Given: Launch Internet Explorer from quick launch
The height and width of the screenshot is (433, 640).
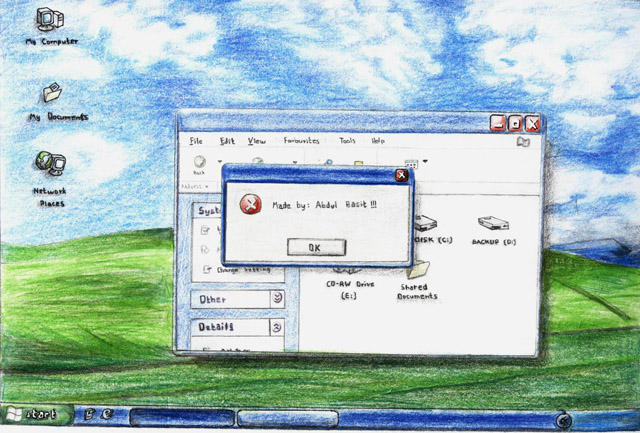Looking at the screenshot, I should pos(107,414).
